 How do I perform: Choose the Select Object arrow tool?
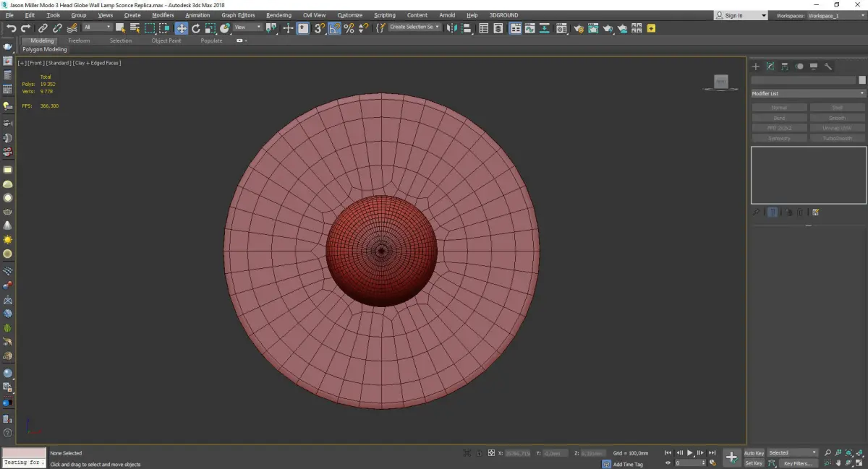click(120, 28)
